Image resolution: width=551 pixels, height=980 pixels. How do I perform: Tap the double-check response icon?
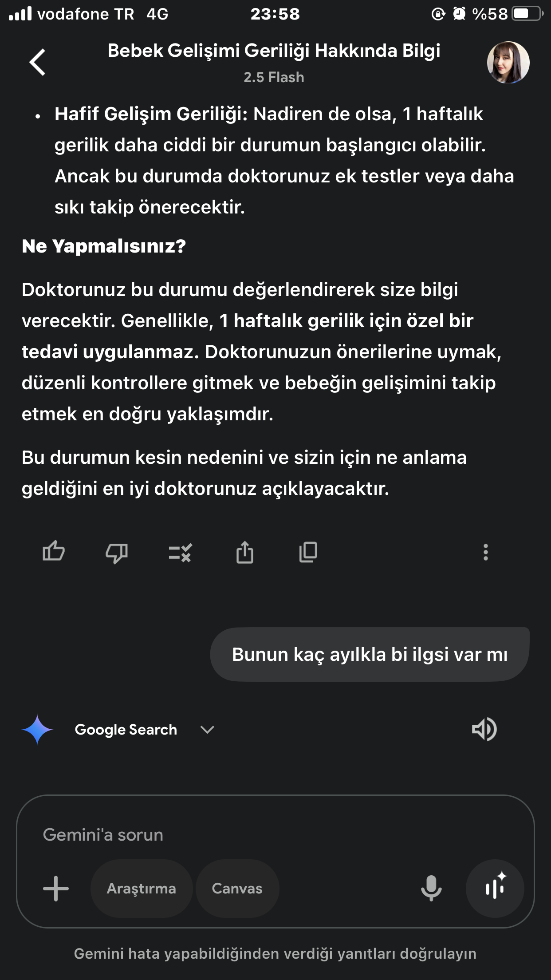point(180,553)
